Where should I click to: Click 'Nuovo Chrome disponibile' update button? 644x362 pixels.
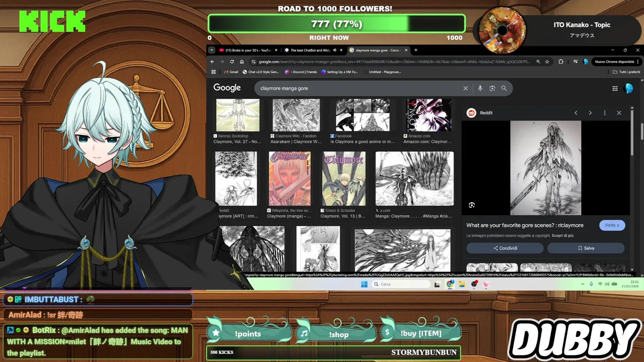[617, 61]
